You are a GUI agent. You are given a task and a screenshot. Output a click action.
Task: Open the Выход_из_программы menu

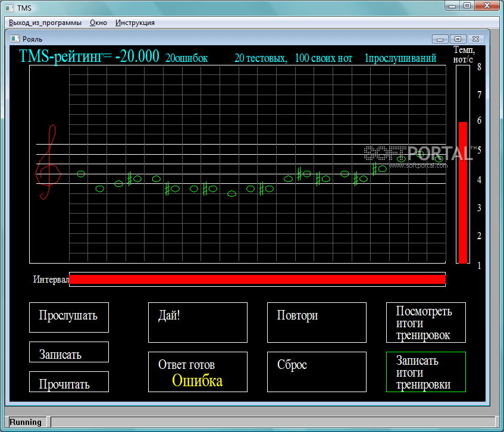click(45, 23)
